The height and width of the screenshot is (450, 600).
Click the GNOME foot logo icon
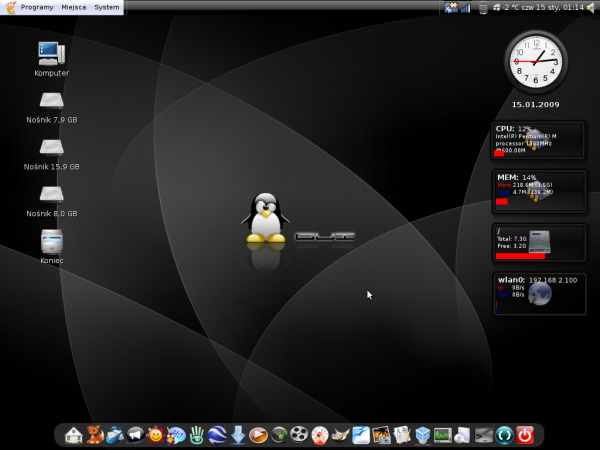11,7
